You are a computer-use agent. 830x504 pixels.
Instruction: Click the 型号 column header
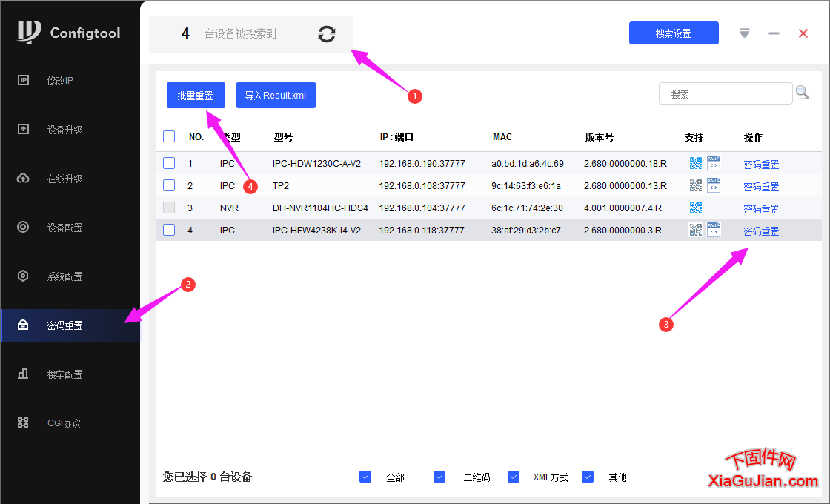[x=283, y=137]
